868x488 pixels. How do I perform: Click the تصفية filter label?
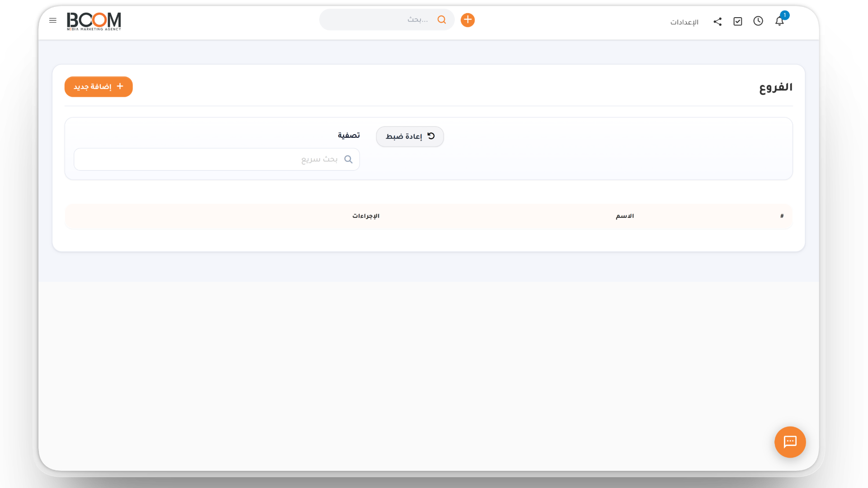pos(349,136)
